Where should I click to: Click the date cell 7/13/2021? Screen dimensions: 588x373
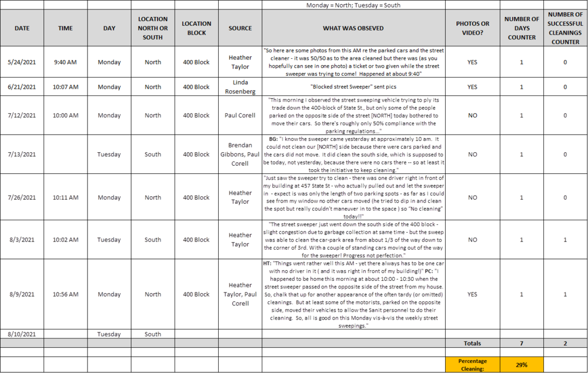click(x=22, y=154)
